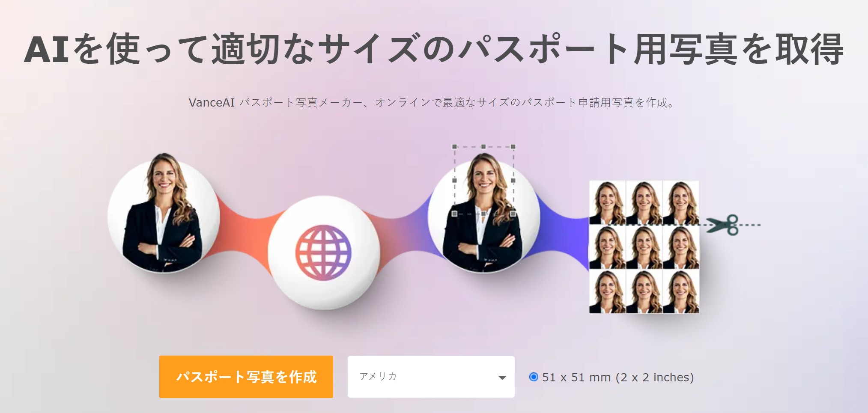Viewport: 868px width, 413px height.
Task: Click the 51 x 51 mm (2 x 2 inches) label
Action: [618, 377]
